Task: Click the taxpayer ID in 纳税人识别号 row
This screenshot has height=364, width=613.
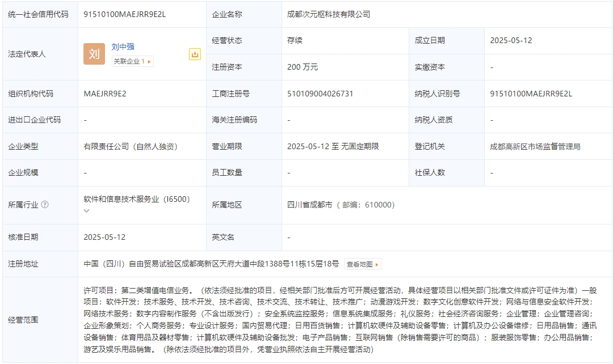Action: pos(531,94)
